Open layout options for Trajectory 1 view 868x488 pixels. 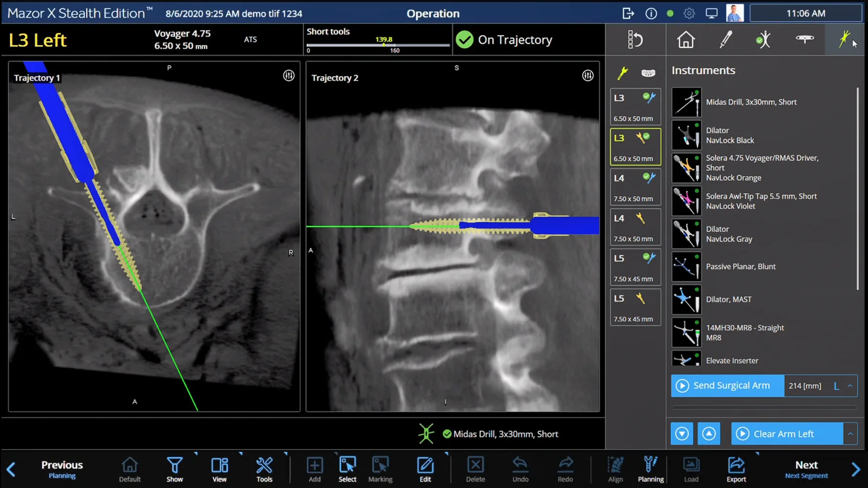point(289,75)
